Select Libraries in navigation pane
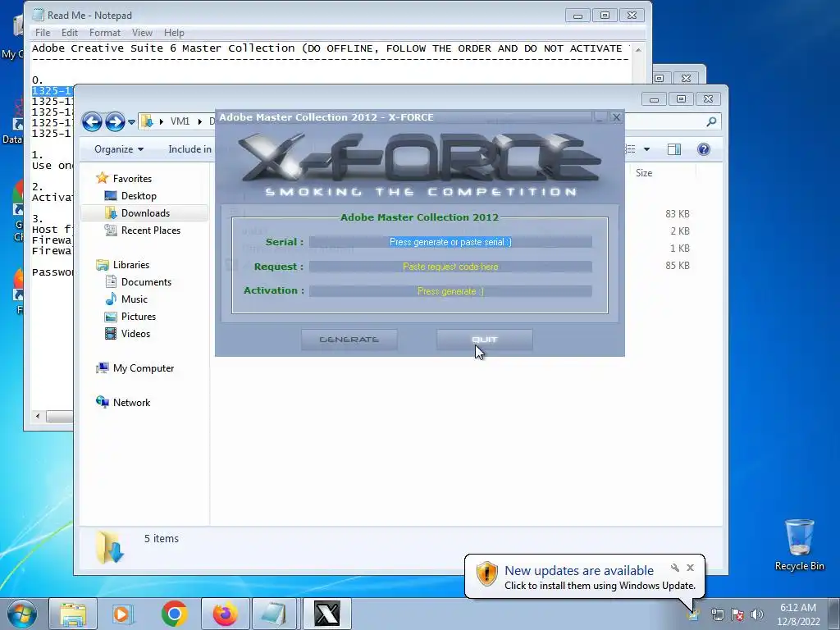840x630 pixels. (x=130, y=265)
